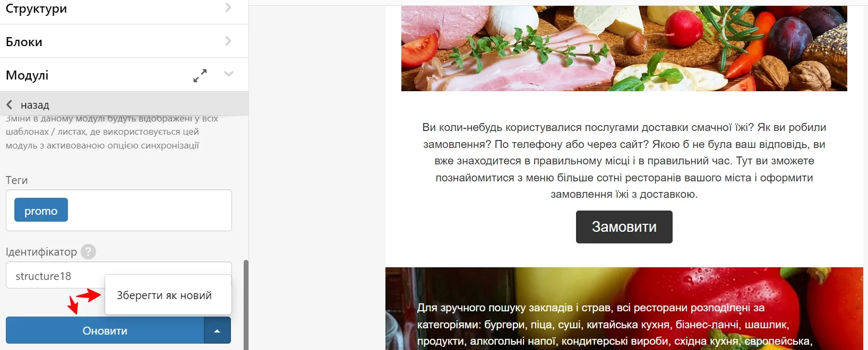Select the delivery description paragraph text
The height and width of the screenshot is (350, 868).
pos(624,161)
